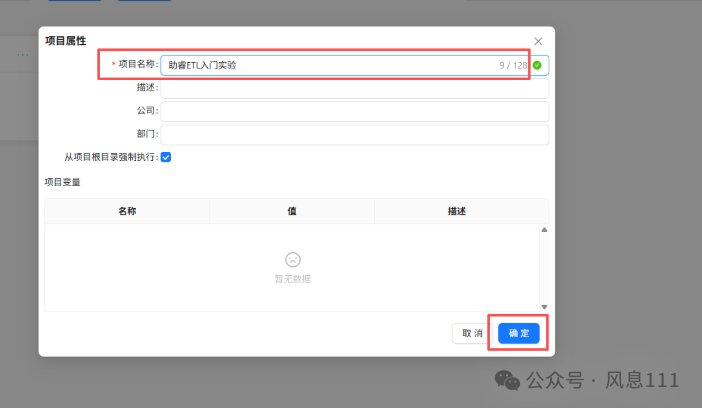Click the 确定 button

[518, 333]
